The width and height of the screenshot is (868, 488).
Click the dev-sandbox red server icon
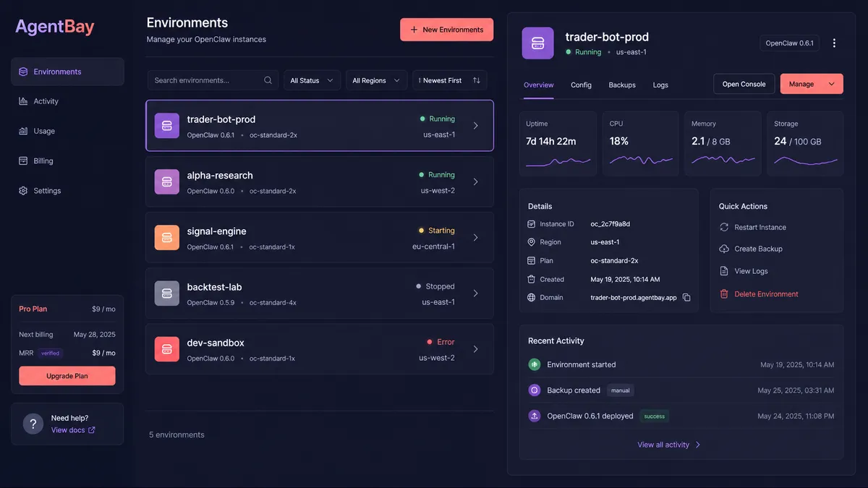[x=166, y=349]
